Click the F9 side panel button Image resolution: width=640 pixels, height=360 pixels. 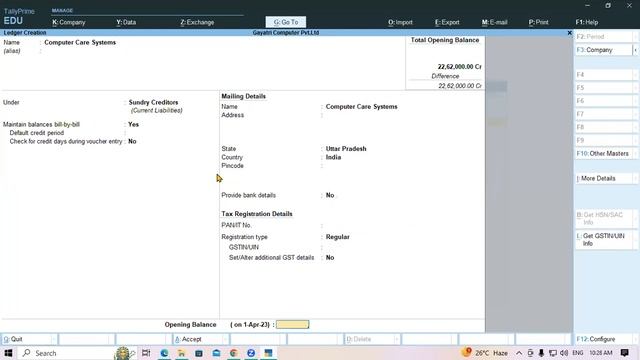click(605, 140)
